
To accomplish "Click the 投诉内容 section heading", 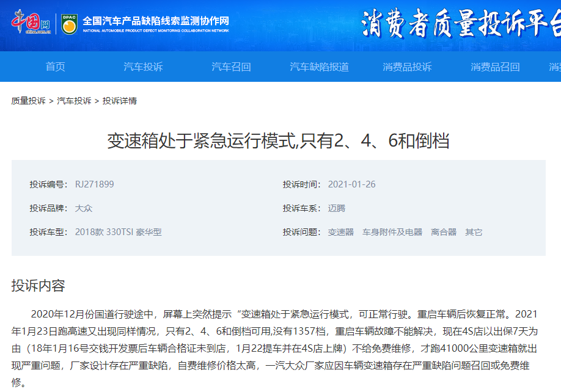I will 38,286.
